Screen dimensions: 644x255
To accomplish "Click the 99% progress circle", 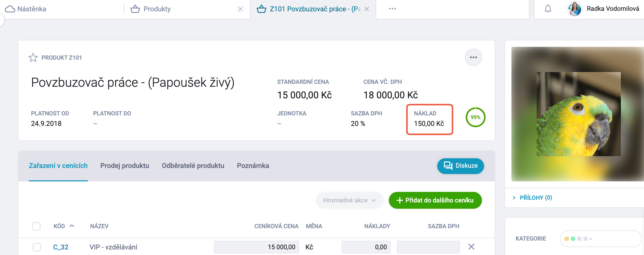I will click(475, 117).
